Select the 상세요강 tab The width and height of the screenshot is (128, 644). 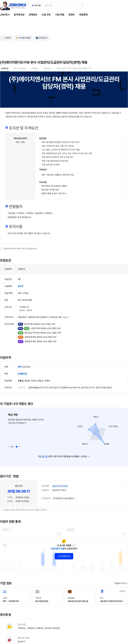5,68
